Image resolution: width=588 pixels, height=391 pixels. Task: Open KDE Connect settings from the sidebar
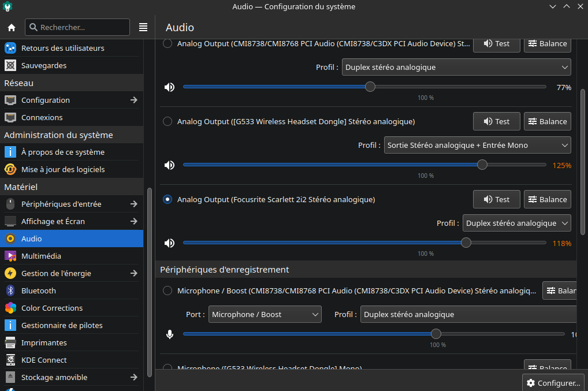pyautogui.click(x=44, y=360)
